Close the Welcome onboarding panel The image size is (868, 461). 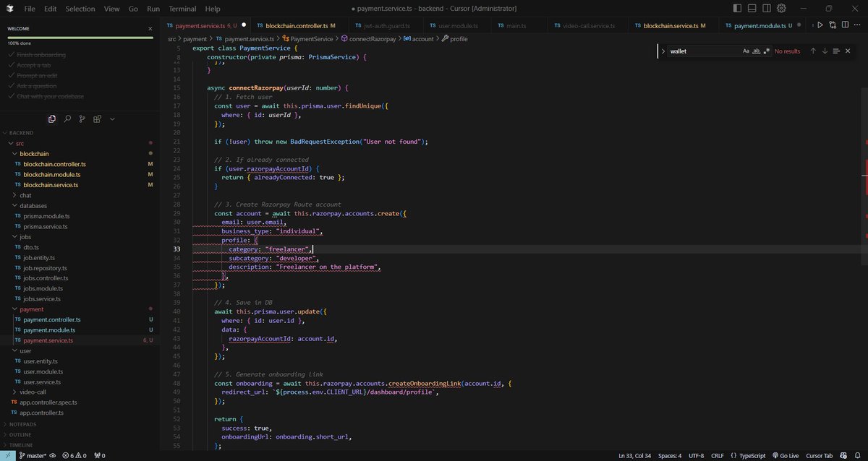point(150,30)
